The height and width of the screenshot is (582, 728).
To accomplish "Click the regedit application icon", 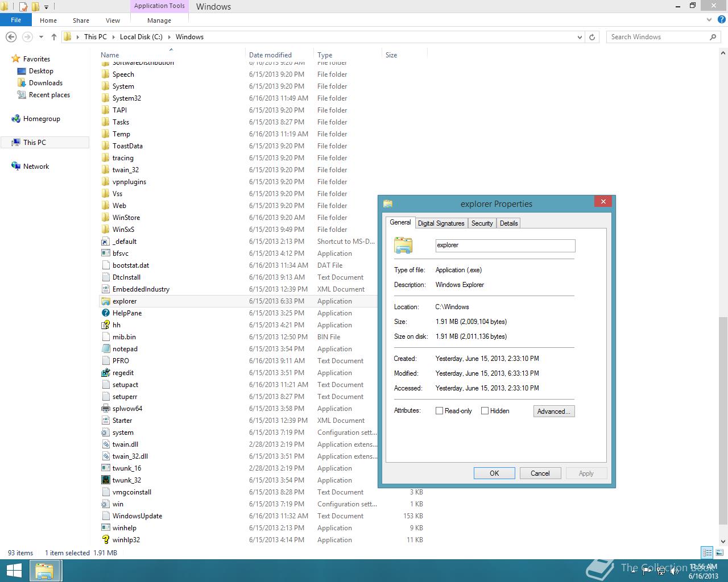I will pyautogui.click(x=105, y=373).
